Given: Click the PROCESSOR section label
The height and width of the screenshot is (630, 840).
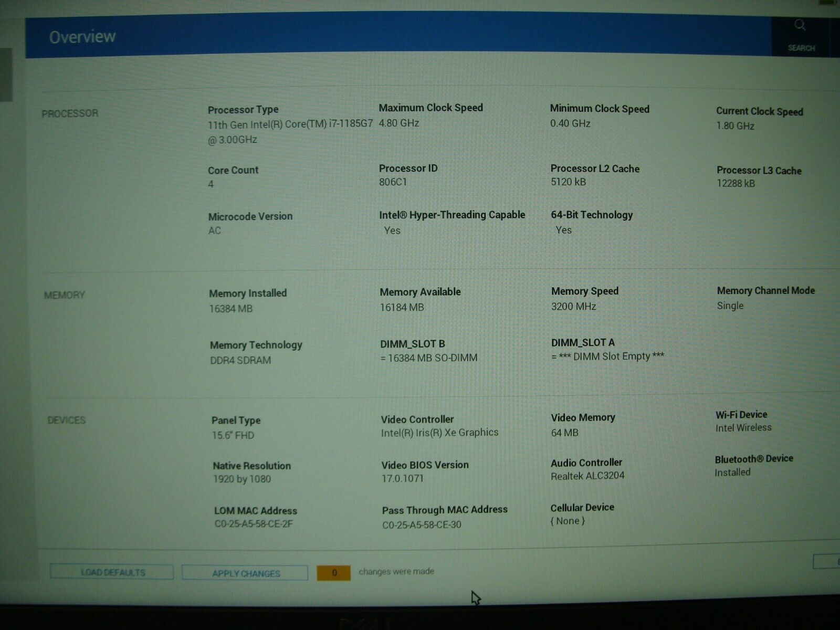Looking at the screenshot, I should coord(70,113).
